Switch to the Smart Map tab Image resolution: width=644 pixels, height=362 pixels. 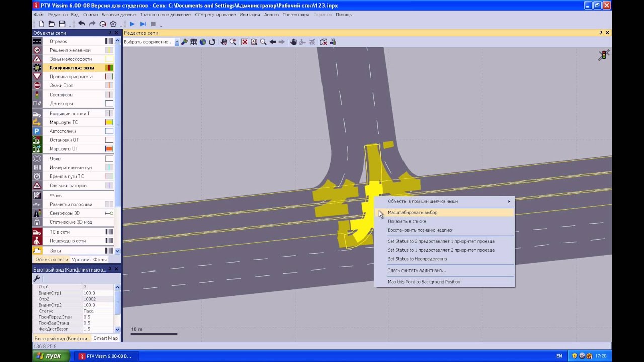pyautogui.click(x=105, y=338)
